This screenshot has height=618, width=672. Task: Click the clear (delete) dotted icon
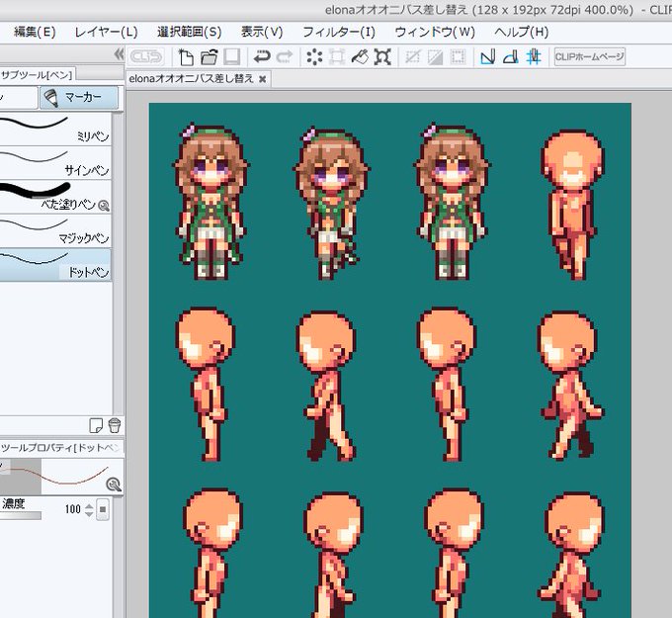click(x=314, y=56)
